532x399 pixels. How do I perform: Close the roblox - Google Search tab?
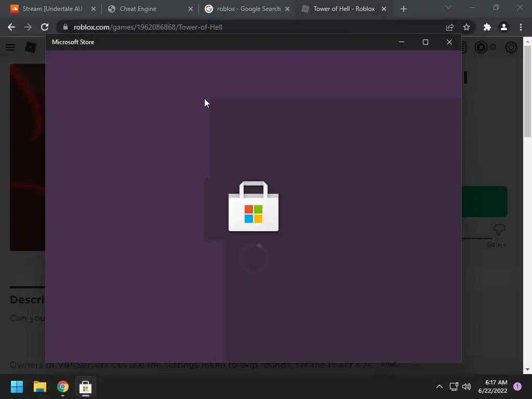(287, 9)
